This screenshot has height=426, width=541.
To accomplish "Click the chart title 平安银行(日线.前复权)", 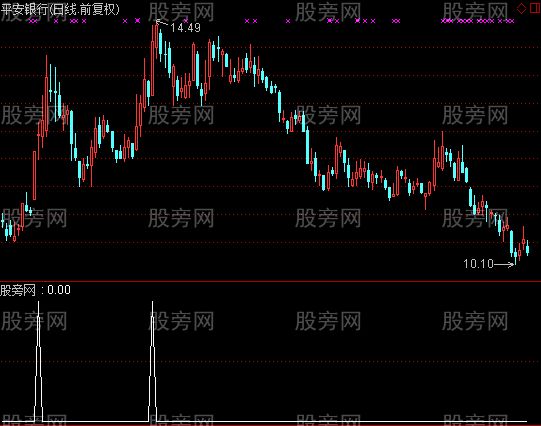I will [x=60, y=9].
